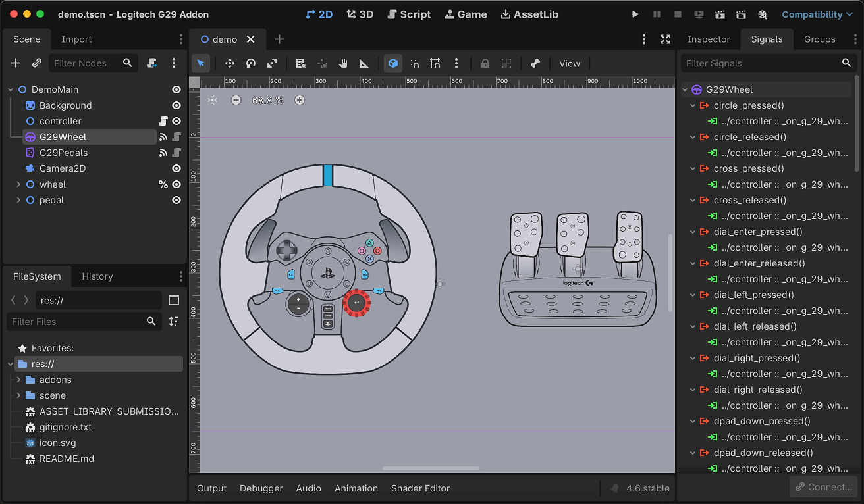Open script attached to controller node
The image size is (864, 504).
pyautogui.click(x=163, y=121)
